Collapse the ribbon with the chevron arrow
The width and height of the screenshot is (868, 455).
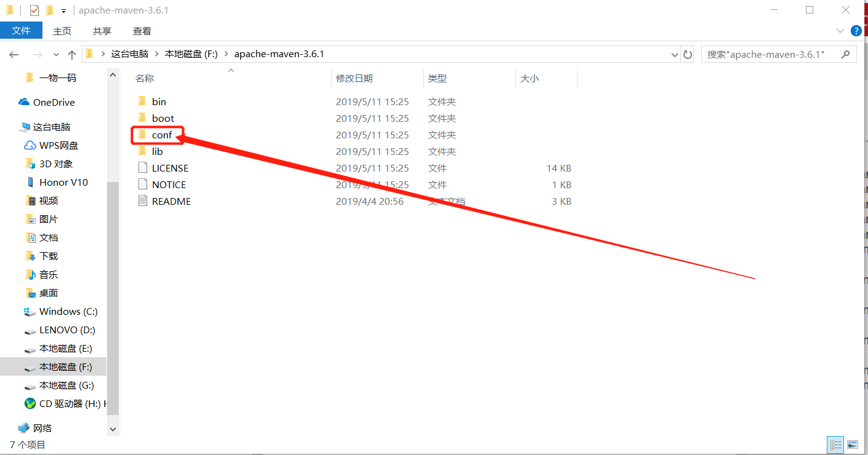[840, 30]
